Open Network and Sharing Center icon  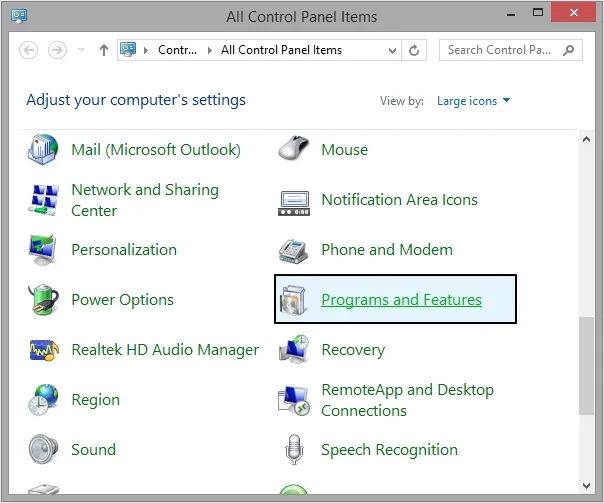point(44,200)
